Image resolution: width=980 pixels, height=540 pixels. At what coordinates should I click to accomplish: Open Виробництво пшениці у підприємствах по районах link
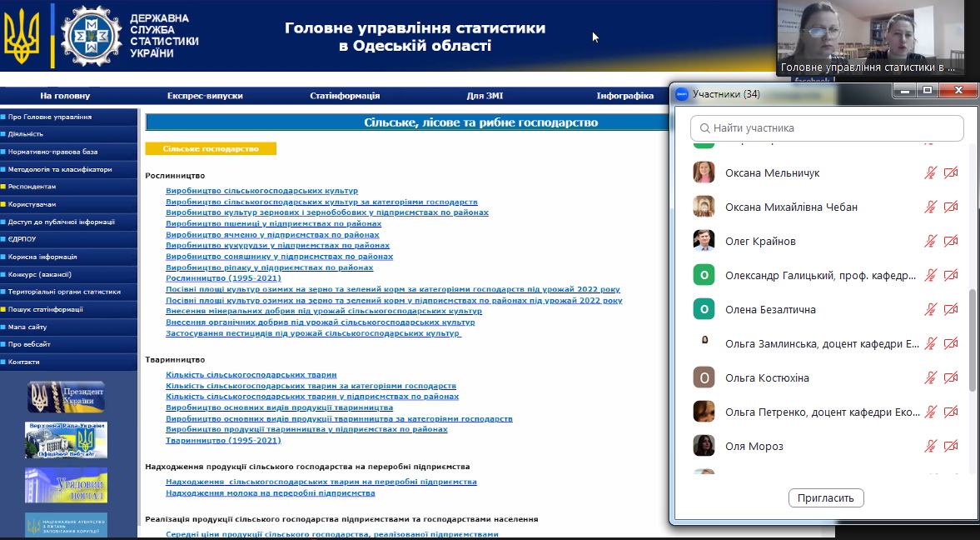[x=273, y=223]
